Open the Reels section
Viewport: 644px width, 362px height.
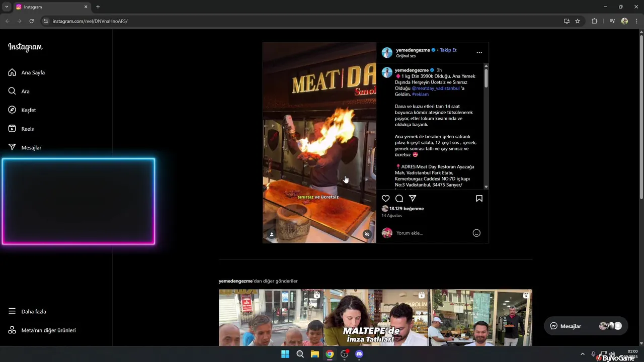(x=21, y=129)
